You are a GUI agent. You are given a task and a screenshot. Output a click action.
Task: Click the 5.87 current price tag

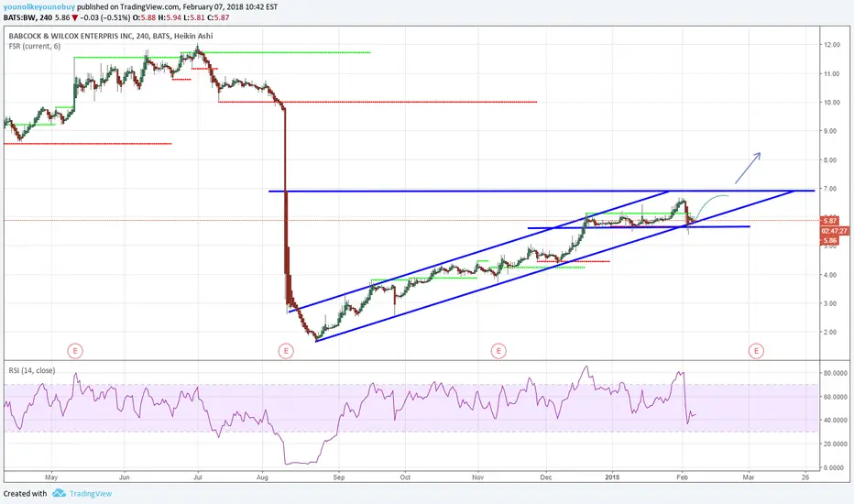point(830,221)
